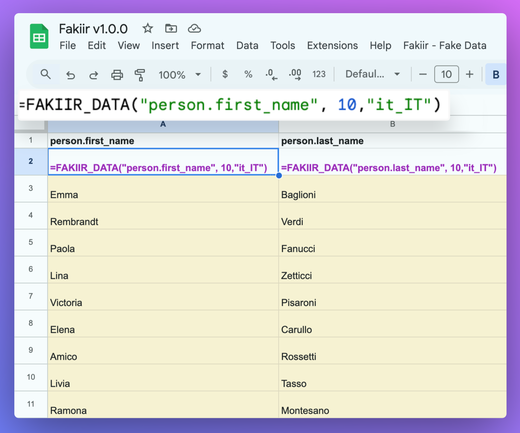Viewport: 520px width, 433px height.
Task: Select the cell containing Pisaroni
Action: click(x=392, y=297)
